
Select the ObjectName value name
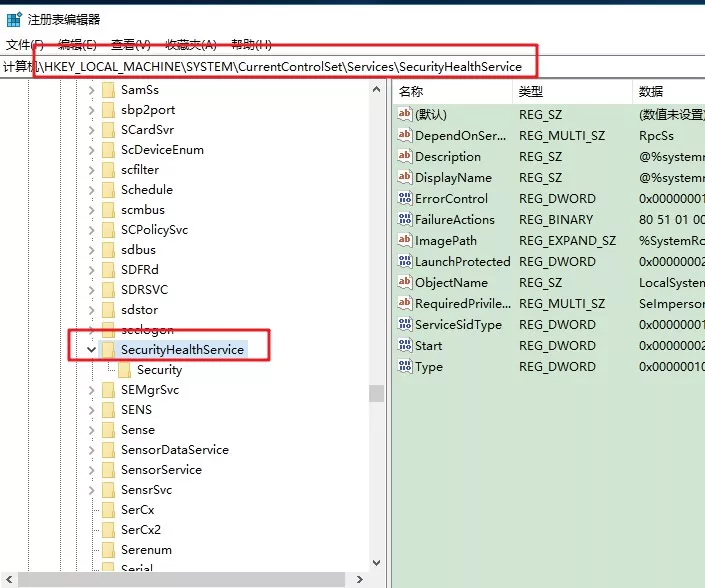(x=451, y=283)
